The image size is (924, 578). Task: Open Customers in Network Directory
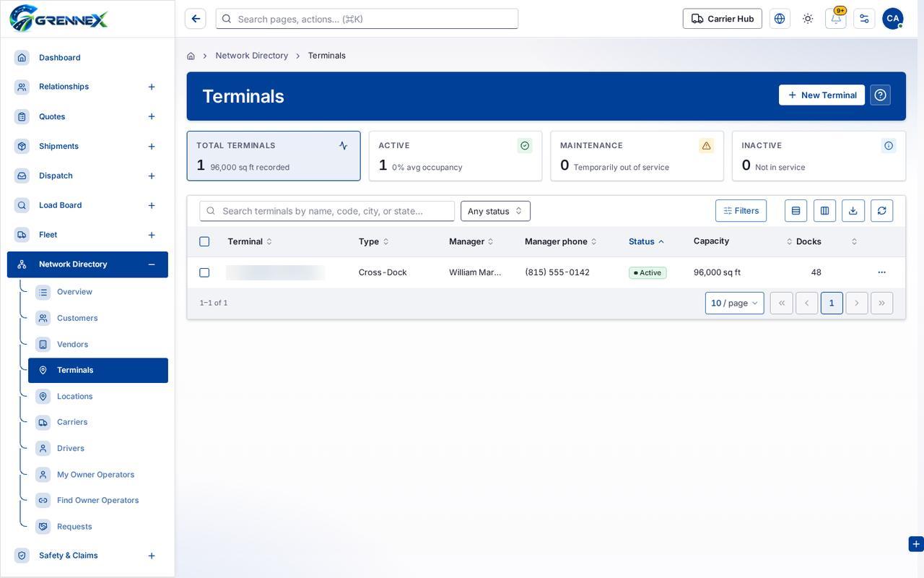coord(98,318)
